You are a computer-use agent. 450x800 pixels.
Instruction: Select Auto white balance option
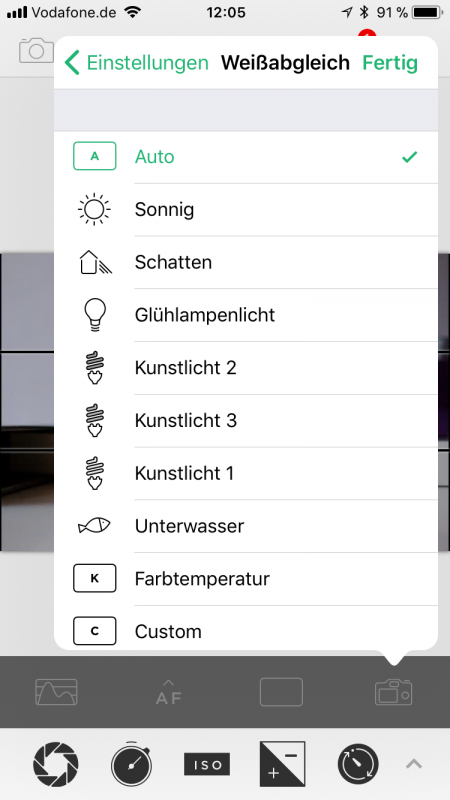coord(246,157)
